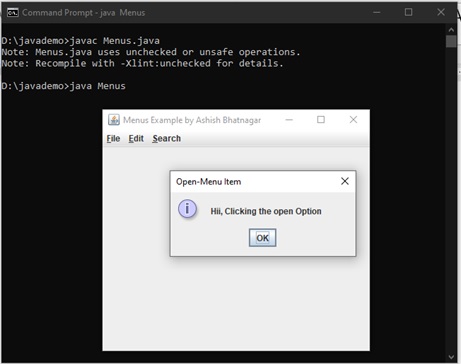
Task: Close the Command Prompt window
Action: pyautogui.click(x=441, y=13)
